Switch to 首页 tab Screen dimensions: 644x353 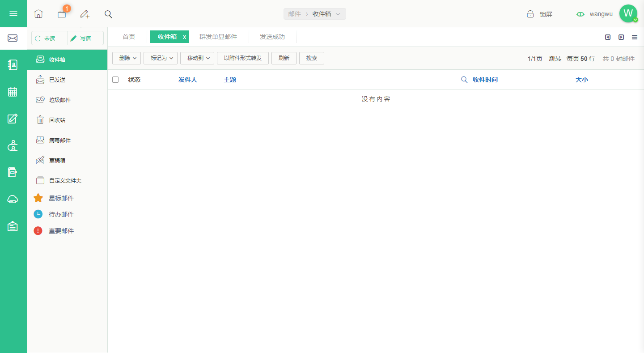129,37
